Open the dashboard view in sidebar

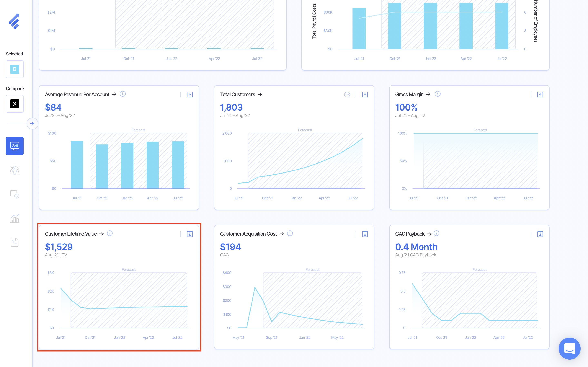(14, 146)
